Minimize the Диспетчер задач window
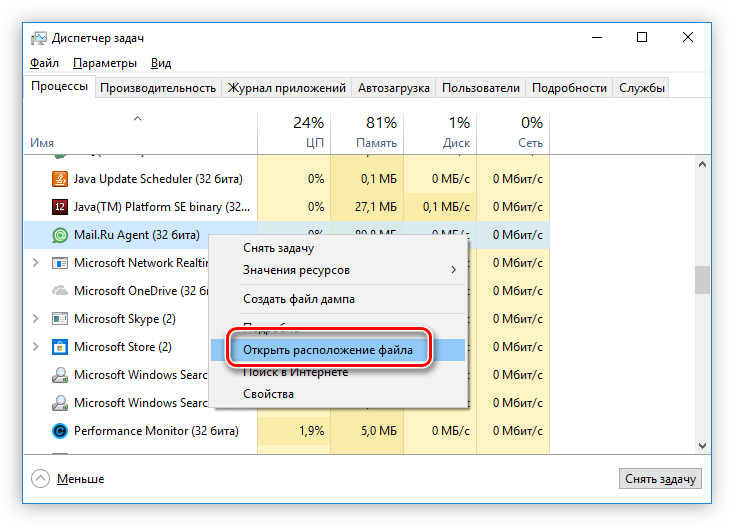The height and width of the screenshot is (526, 734). [x=597, y=37]
